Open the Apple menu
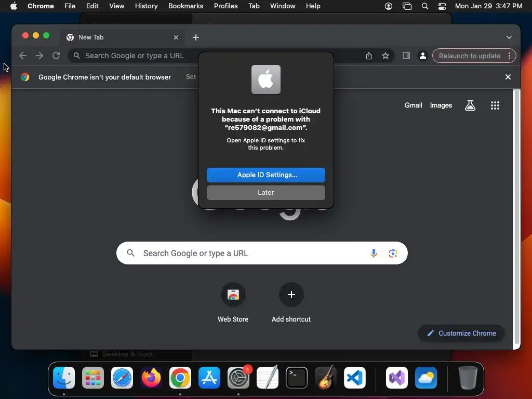The height and width of the screenshot is (399, 532). click(14, 6)
